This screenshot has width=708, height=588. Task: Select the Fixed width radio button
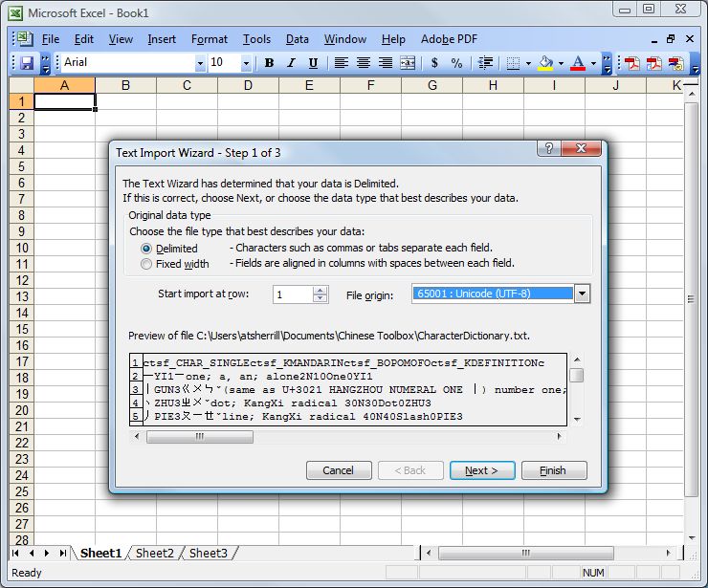click(146, 264)
